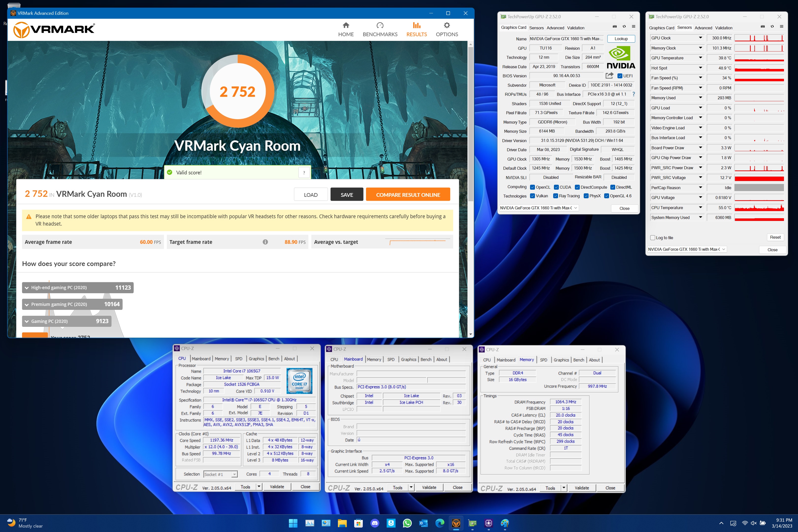The image size is (798, 532).
Task: Open the GPU Temperature sensor dropdown
Action: (700, 58)
